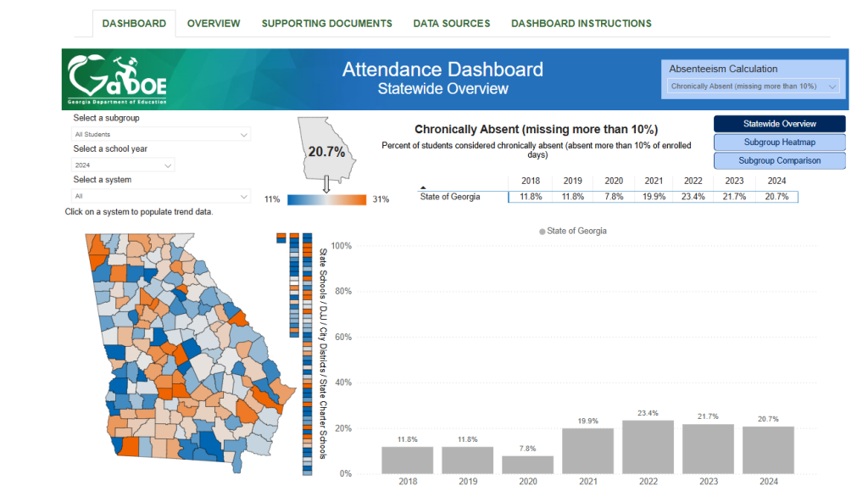Select the 2022 bar in the chart
Screen dimensions: 868x497
click(x=648, y=446)
